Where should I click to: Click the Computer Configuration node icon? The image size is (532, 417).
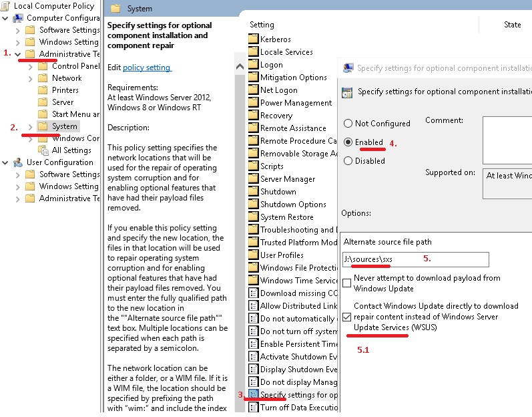(17, 18)
